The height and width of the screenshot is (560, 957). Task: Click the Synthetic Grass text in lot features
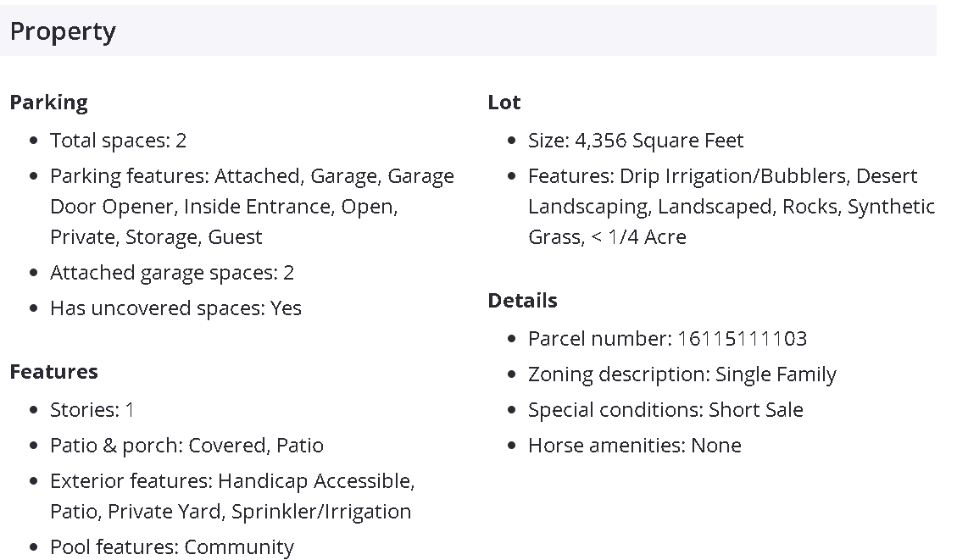pos(890,207)
